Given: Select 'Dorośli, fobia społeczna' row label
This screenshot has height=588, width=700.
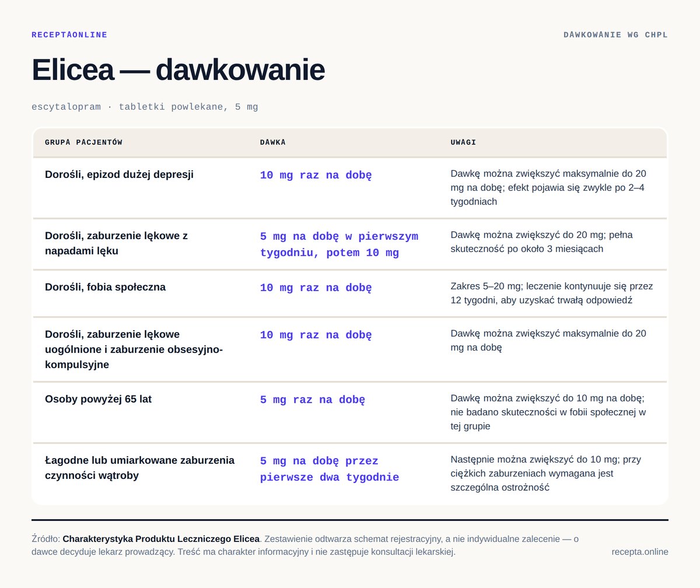Looking at the screenshot, I should coord(105,287).
